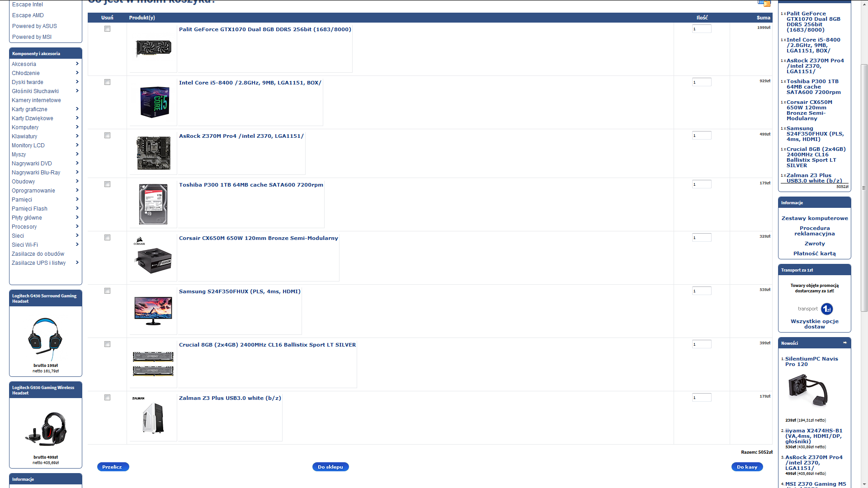Screen dimensions: 868x488
Task: Open the iiyama X2474HS-B1 new product link
Action: coord(814,436)
